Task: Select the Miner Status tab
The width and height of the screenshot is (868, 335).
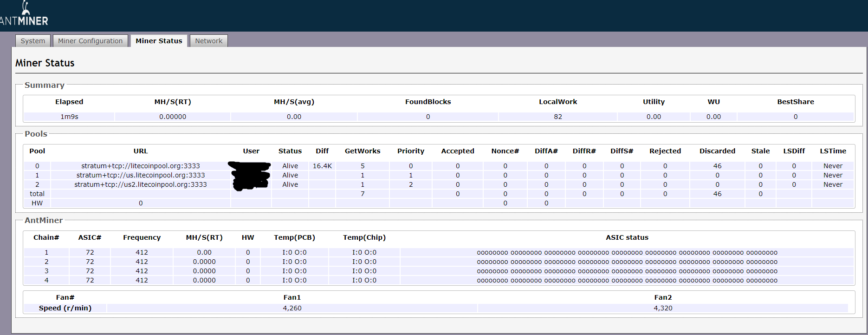Action: 159,41
